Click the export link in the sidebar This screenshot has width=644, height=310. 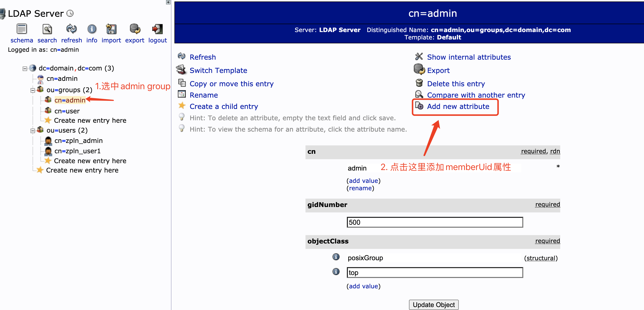pos(135,40)
